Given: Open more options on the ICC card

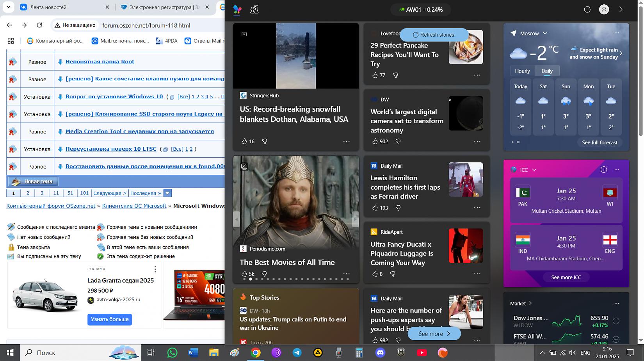Looking at the screenshot, I should (x=617, y=169).
